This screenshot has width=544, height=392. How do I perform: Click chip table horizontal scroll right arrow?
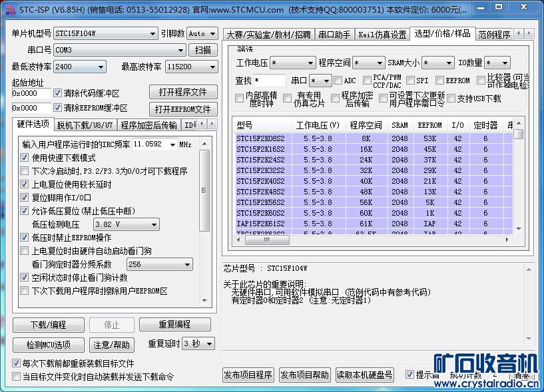point(507,240)
